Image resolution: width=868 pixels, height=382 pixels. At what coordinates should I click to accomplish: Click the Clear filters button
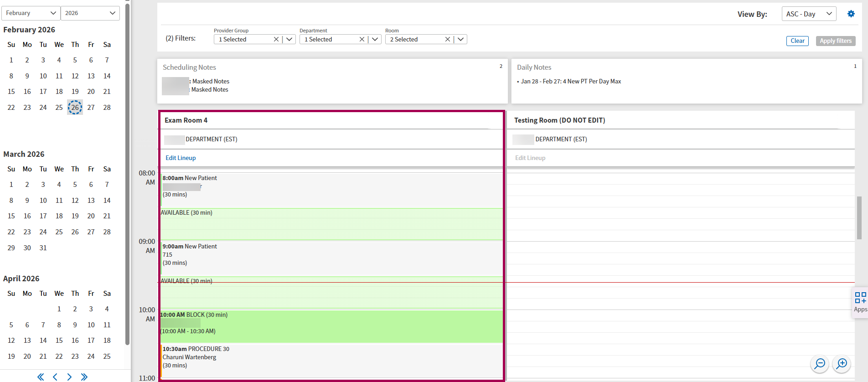tap(797, 41)
